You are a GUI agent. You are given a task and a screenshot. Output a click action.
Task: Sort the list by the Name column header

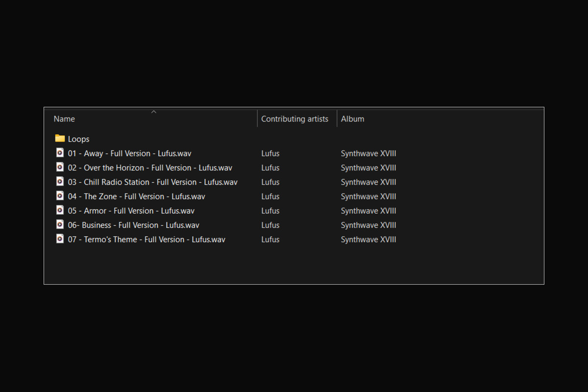coord(64,119)
